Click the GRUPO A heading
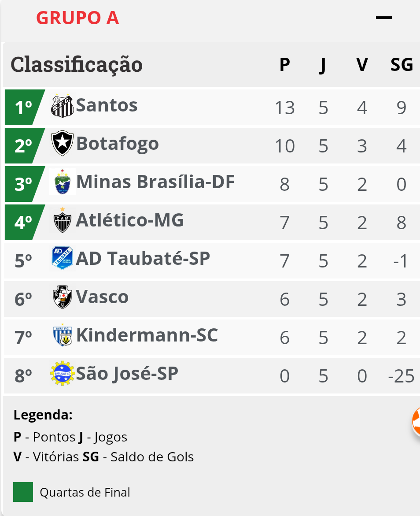This screenshot has height=516, width=420. [x=77, y=18]
